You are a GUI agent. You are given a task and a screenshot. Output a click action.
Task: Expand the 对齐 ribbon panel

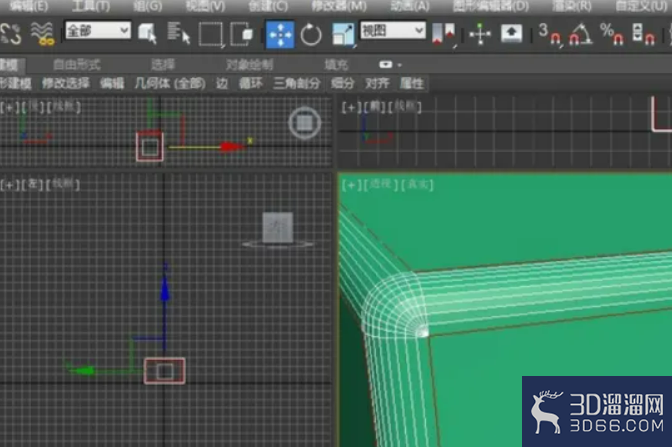(x=377, y=83)
